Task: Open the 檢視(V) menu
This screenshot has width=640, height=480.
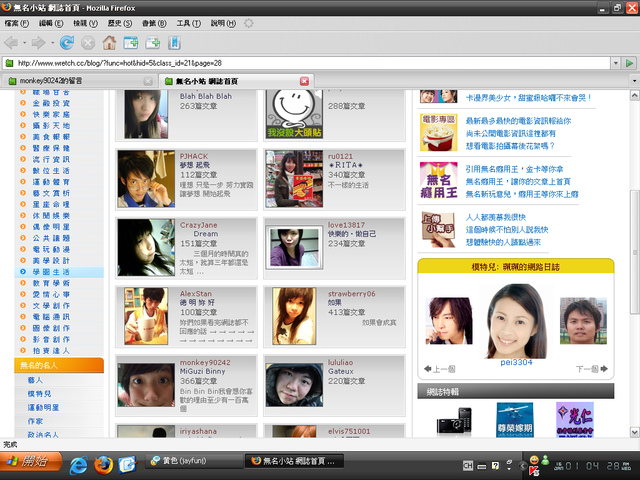Action: click(x=85, y=23)
